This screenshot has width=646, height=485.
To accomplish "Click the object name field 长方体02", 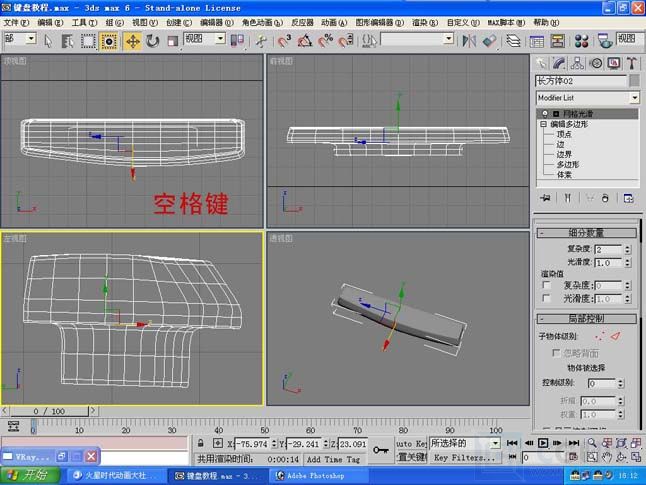I will coord(580,81).
